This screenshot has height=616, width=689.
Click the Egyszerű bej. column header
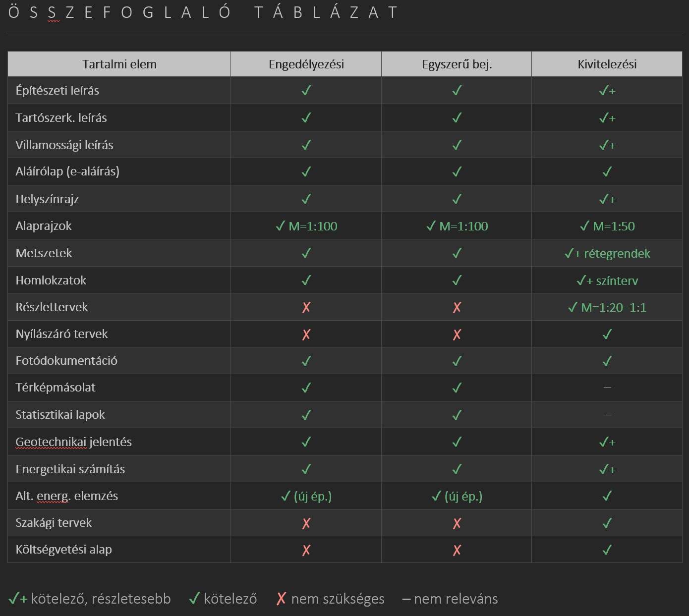[457, 64]
